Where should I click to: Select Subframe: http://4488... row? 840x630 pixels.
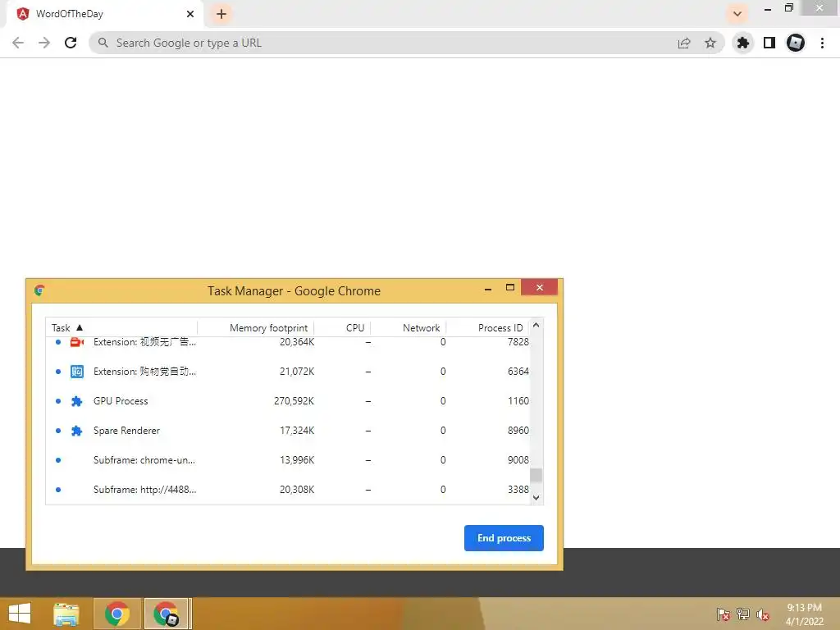[x=288, y=490]
